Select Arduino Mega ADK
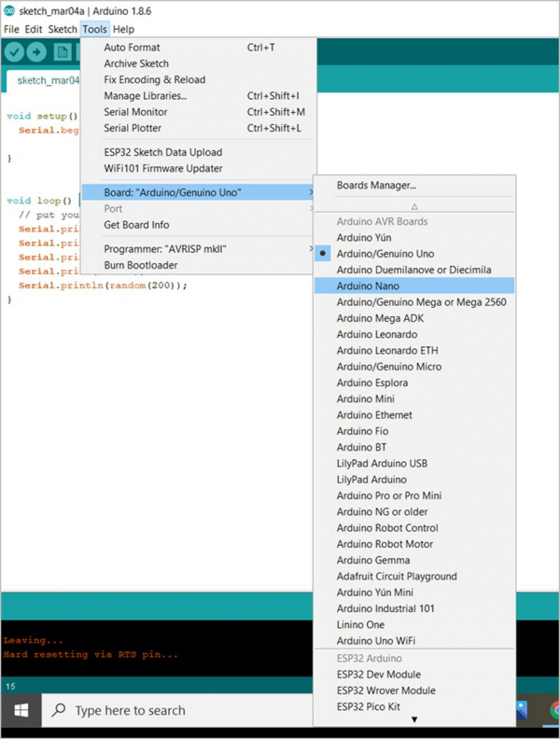This screenshot has height=739, width=560. [414, 318]
